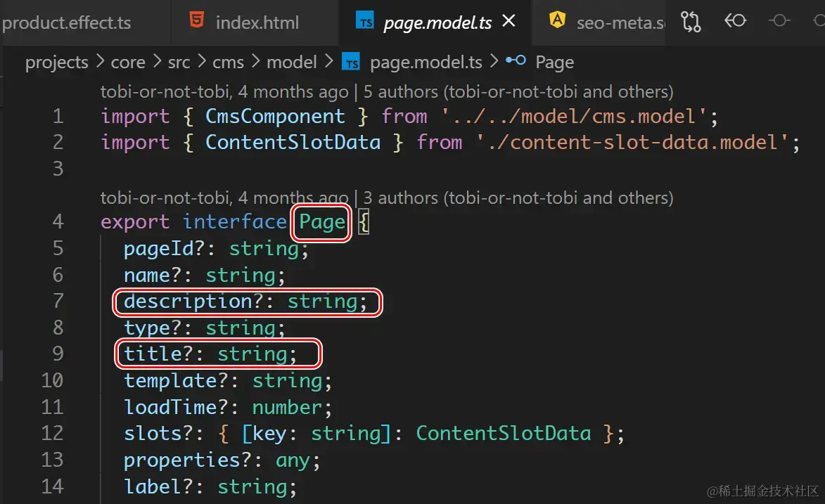
Task: Click line number 12 in gutter
Action: coord(52,433)
